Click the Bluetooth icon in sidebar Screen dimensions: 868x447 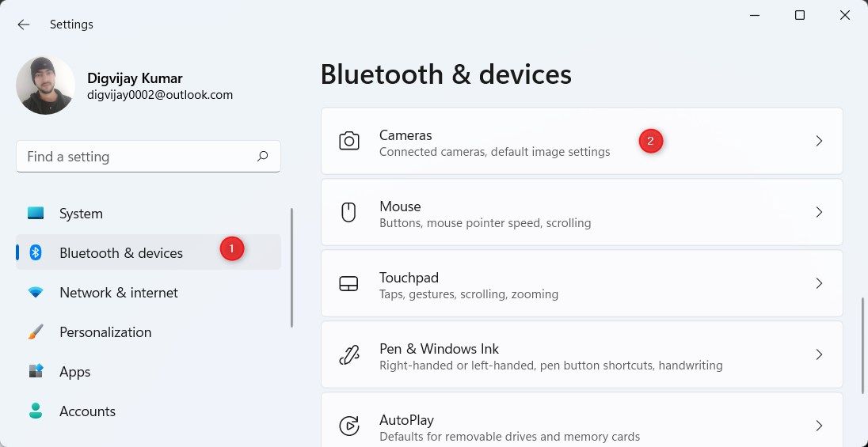coord(36,253)
